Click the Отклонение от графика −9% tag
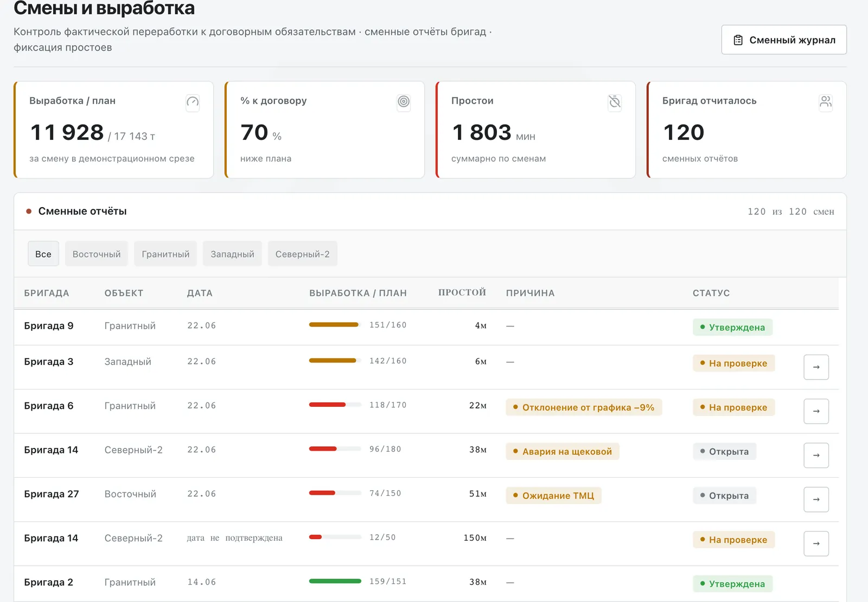The width and height of the screenshot is (868, 602). point(584,407)
